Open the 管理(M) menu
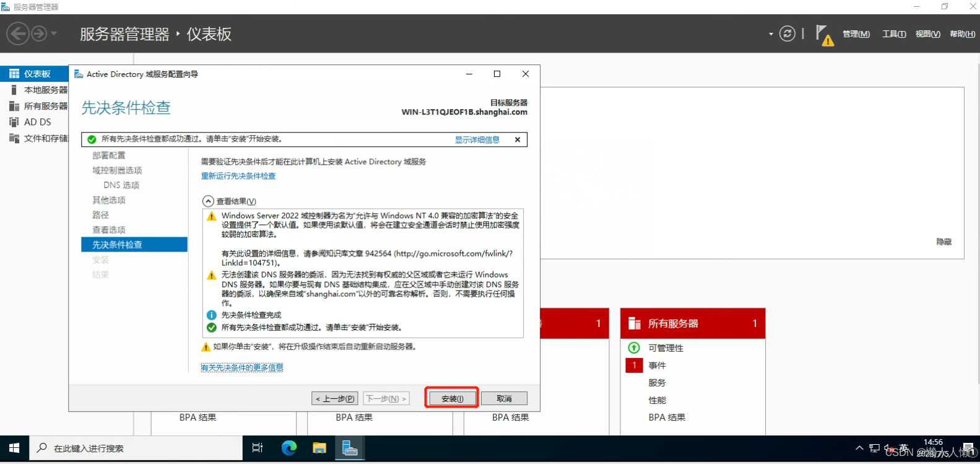Screen dimensions: 980x464 coord(856,34)
